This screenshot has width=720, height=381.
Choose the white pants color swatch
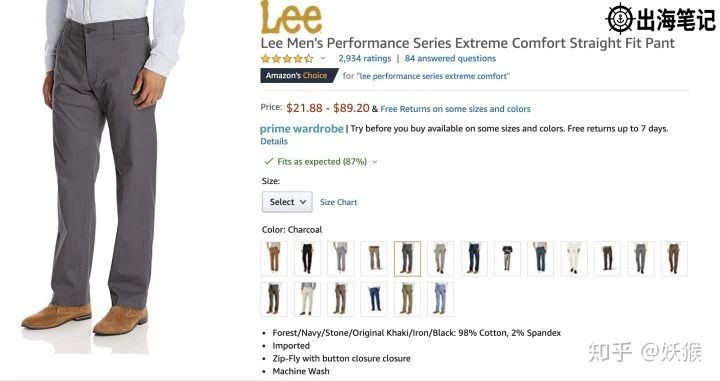pos(574,258)
